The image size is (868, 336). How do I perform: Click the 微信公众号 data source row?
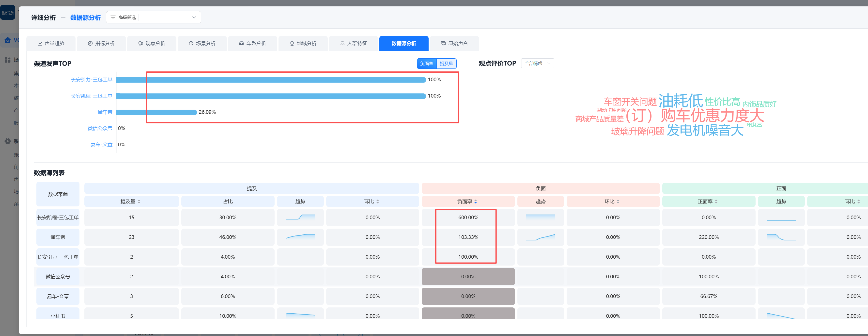pos(58,277)
